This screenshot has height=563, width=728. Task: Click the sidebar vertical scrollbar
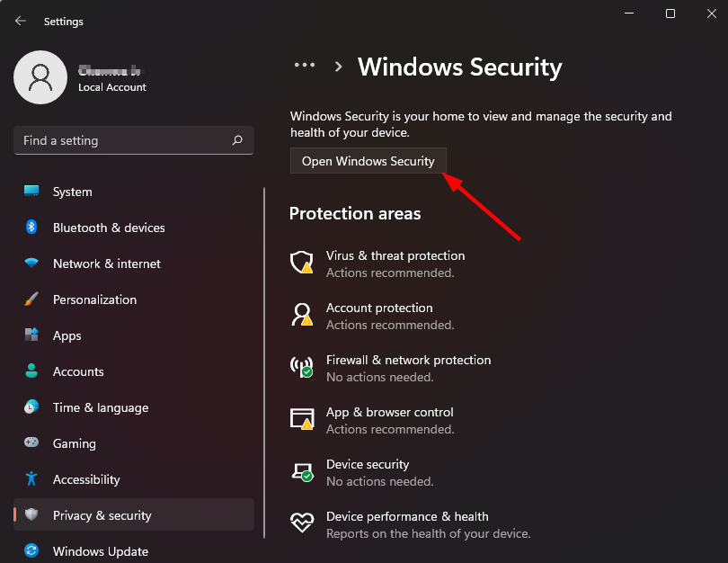point(264,360)
